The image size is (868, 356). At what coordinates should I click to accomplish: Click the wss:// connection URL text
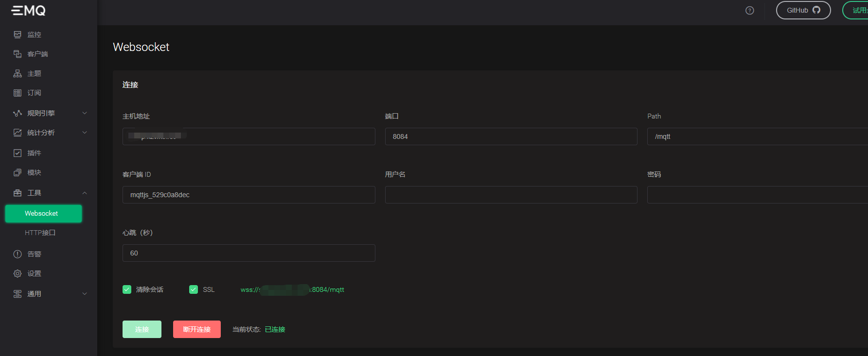292,289
